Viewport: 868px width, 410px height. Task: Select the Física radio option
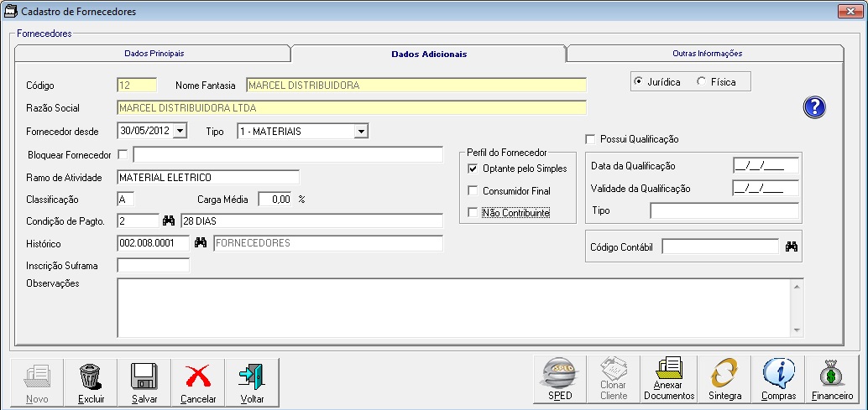[x=702, y=81]
